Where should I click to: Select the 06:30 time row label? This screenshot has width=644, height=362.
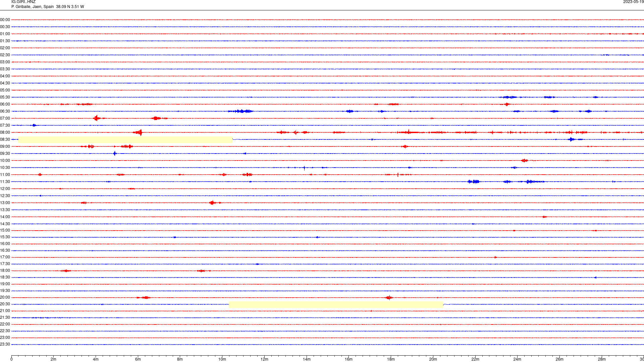point(5,111)
